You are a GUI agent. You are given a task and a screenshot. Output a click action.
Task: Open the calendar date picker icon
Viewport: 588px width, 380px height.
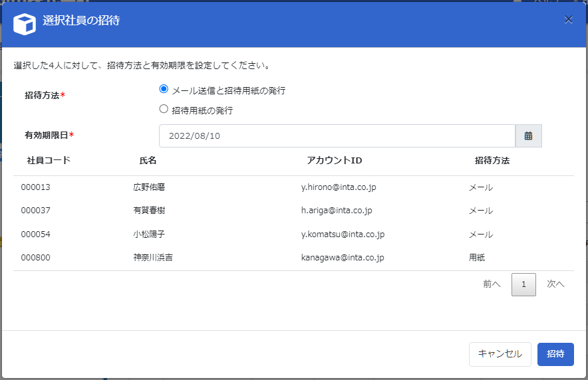tap(528, 136)
